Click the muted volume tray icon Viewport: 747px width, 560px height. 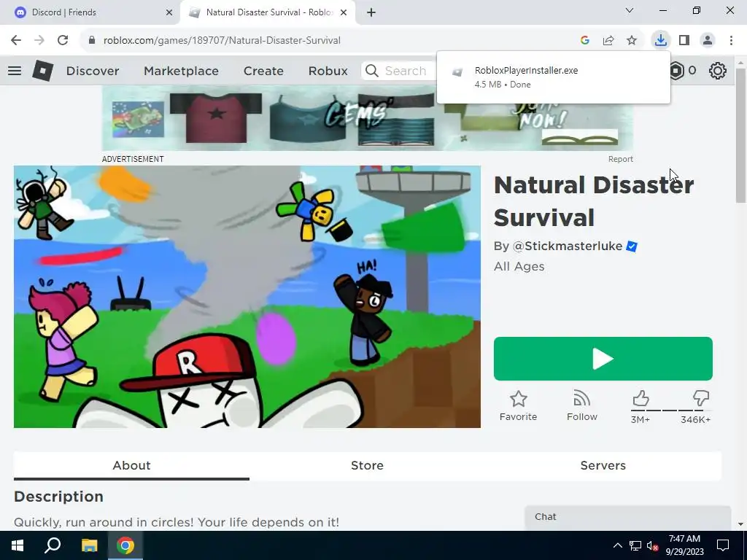tap(652, 545)
